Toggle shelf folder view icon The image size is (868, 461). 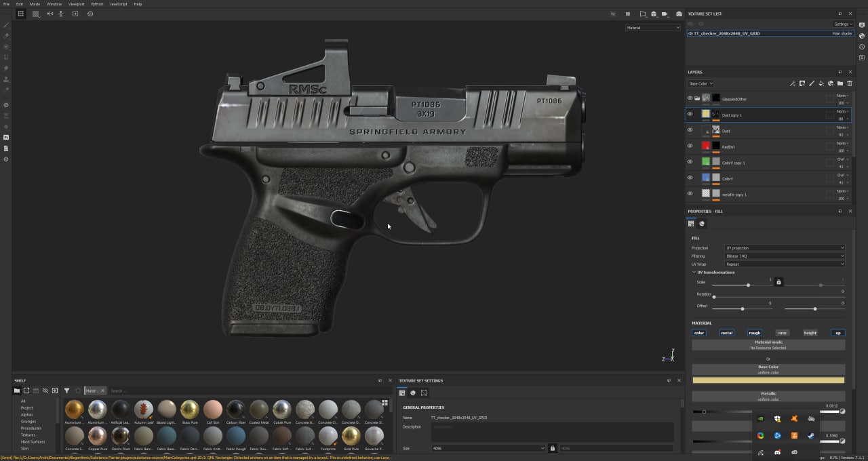coord(17,390)
